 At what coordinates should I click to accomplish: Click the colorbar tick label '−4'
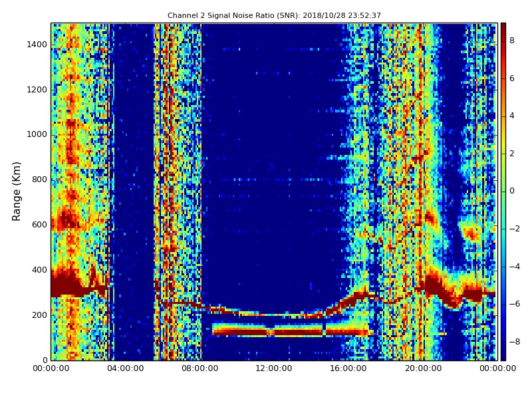pyautogui.click(x=515, y=267)
